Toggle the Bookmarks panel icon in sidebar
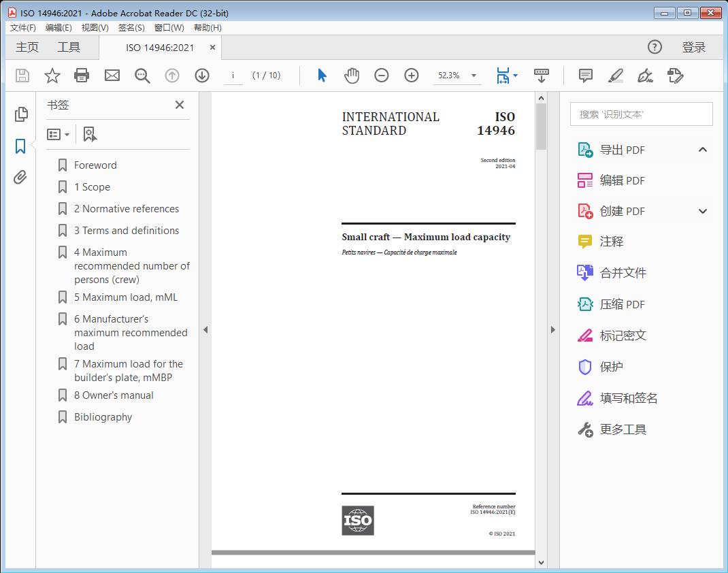Image resolution: width=728 pixels, height=573 pixels. pos(20,146)
